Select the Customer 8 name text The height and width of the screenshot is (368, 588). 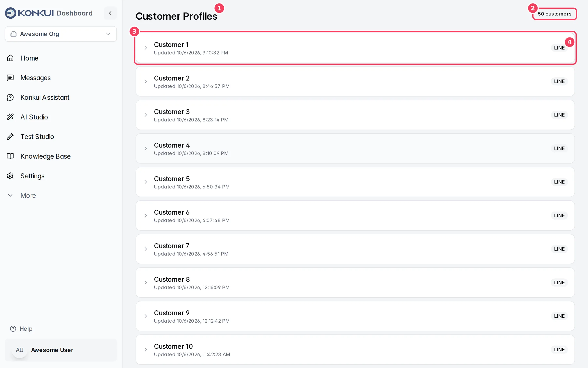click(x=172, y=279)
